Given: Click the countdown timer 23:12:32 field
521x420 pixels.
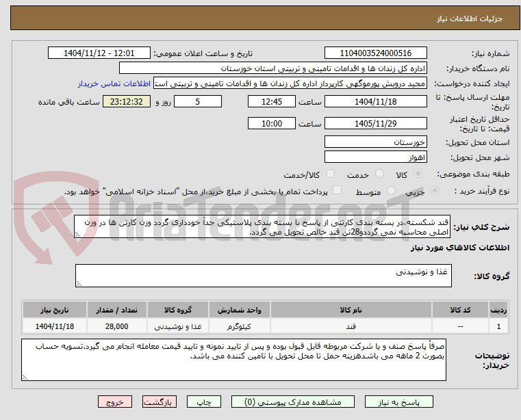Looking at the screenshot, I should click(127, 102).
